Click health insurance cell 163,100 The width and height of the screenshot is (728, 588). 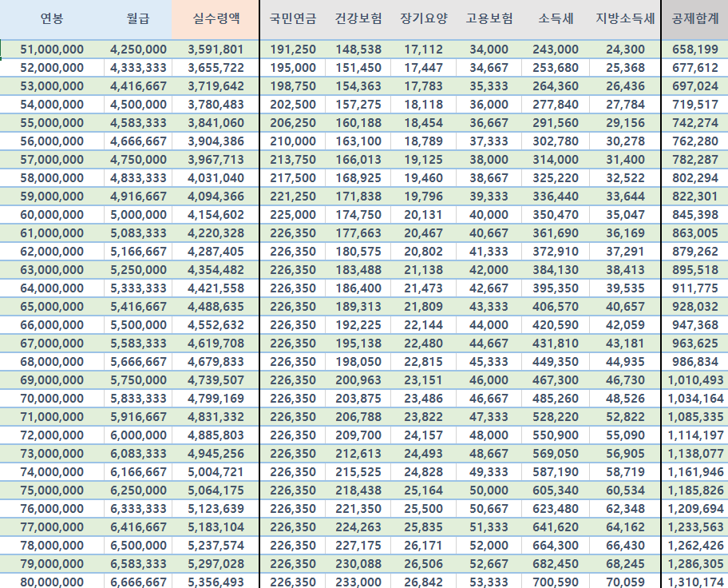pos(358,141)
